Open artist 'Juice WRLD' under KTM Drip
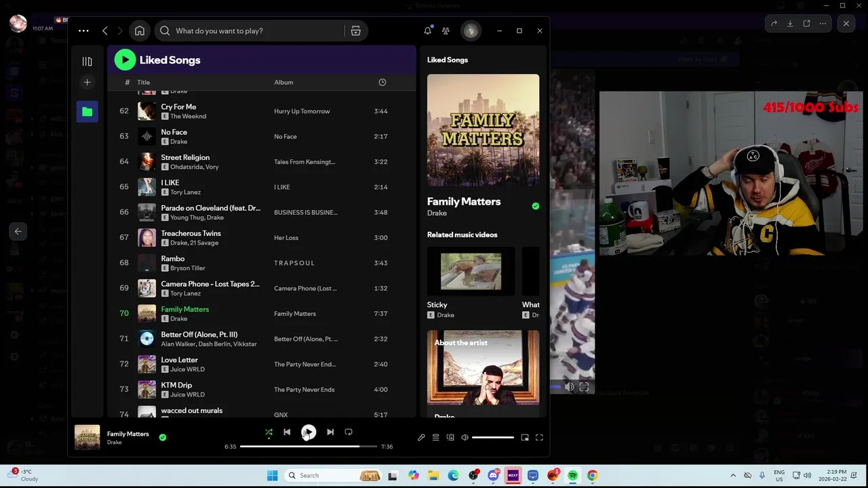 click(187, 394)
